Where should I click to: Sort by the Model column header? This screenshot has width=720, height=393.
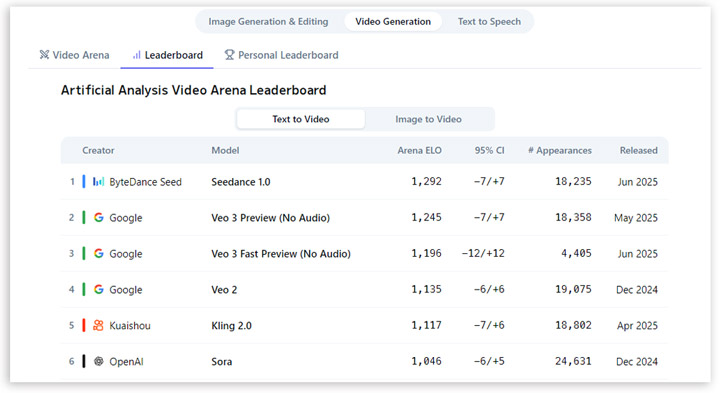point(225,150)
